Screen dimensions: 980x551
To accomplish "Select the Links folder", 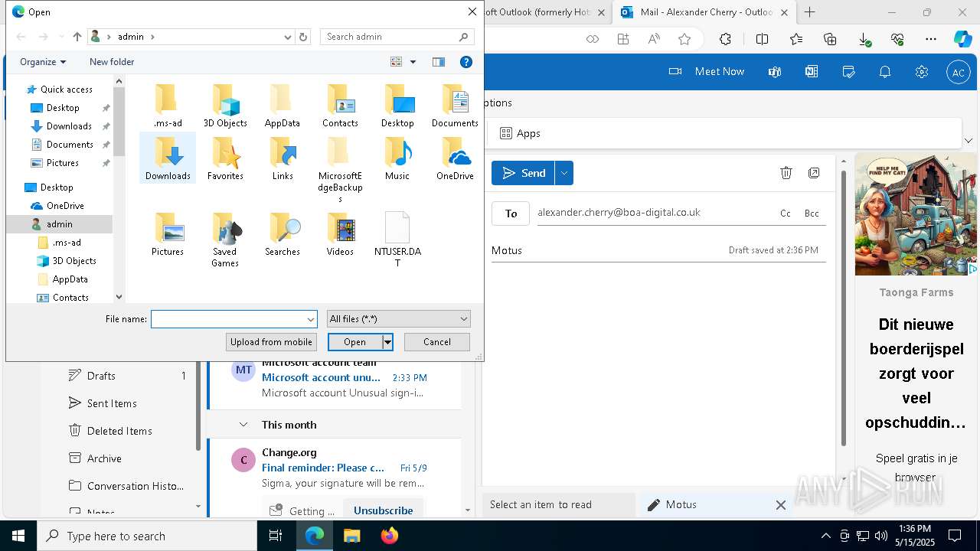I will pyautogui.click(x=283, y=158).
